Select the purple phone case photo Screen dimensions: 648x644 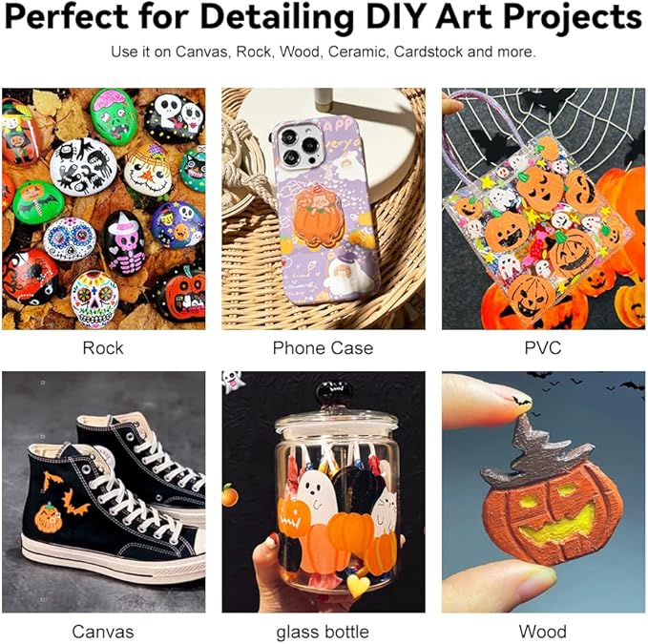324,209
